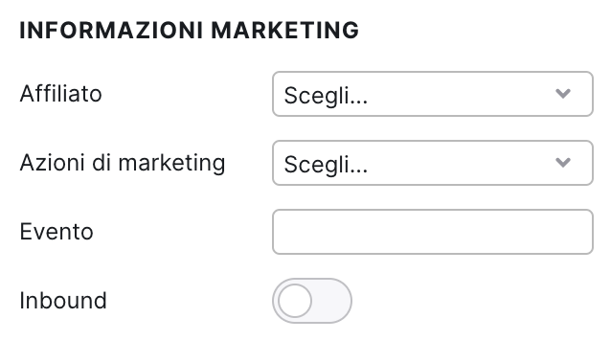Click the round knob of the Inbound switch
Viewport: 611px width, 364px height.
point(295,301)
